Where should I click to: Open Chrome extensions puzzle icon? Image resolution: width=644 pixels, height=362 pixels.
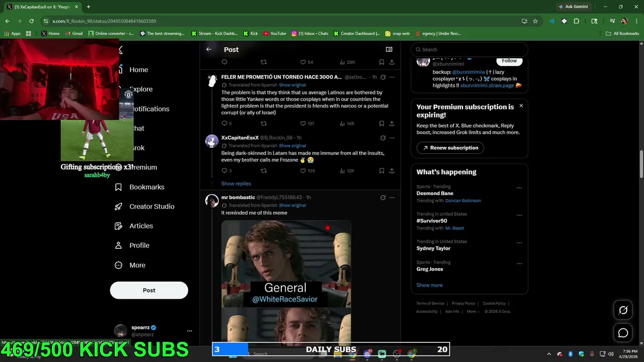coord(577,21)
